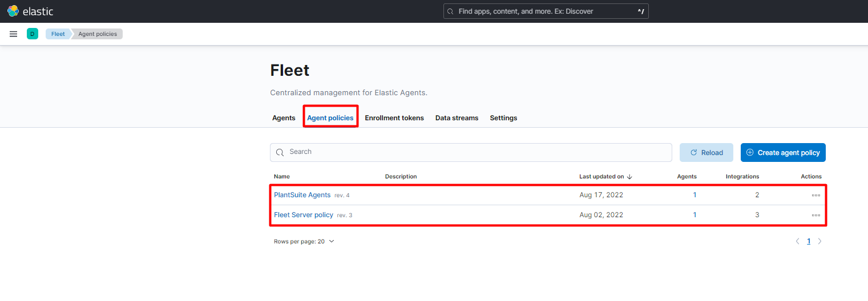This screenshot has width=868, height=301.
Task: Switch to the Settings tab
Action: pyautogui.click(x=503, y=118)
